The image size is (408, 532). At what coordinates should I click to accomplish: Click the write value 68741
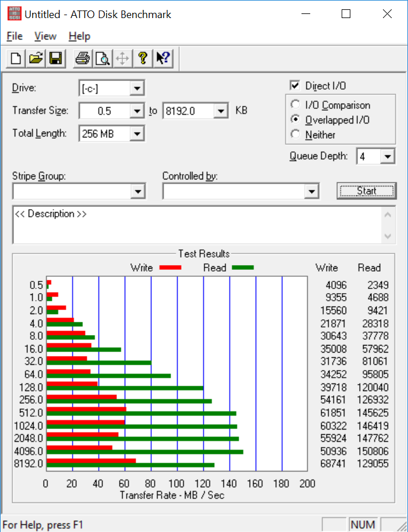pos(333,463)
